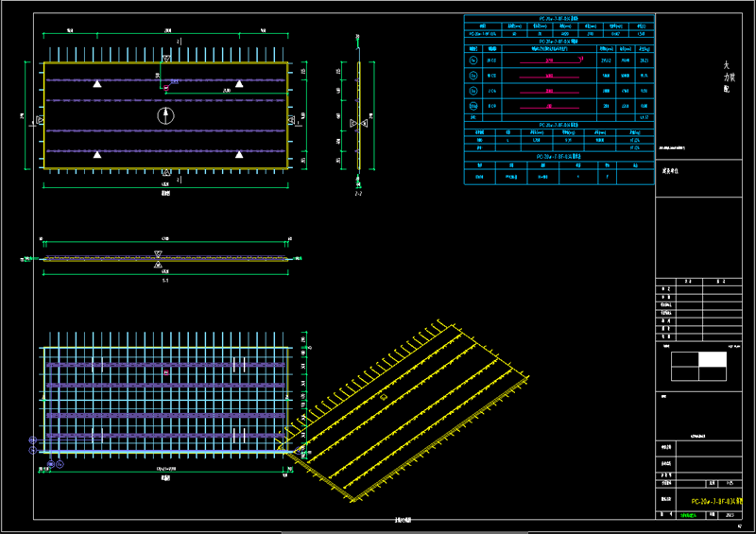Screen dimensions: 756x534
Task: Select the white highlighted quadrant in the key plan
Action: [x=713, y=359]
